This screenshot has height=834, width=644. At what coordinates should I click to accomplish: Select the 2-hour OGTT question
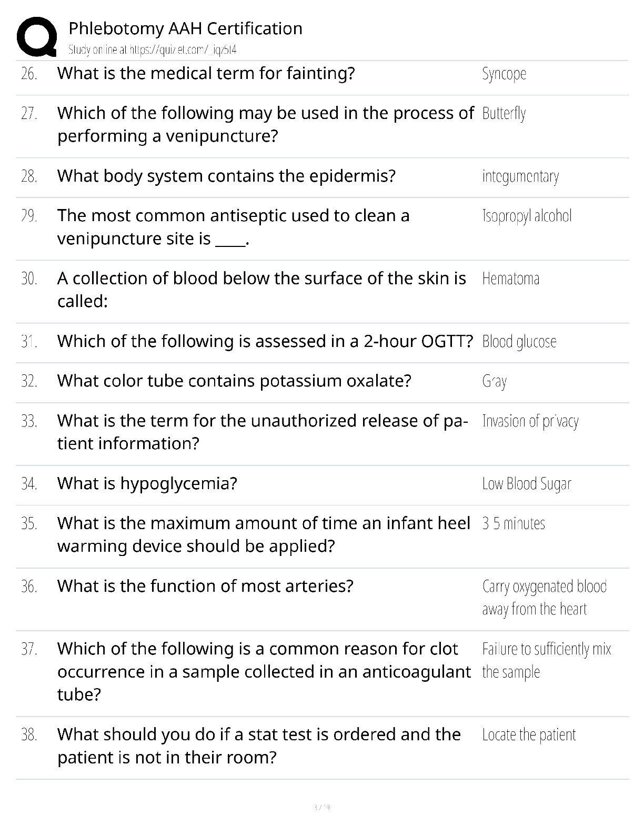[x=265, y=341]
